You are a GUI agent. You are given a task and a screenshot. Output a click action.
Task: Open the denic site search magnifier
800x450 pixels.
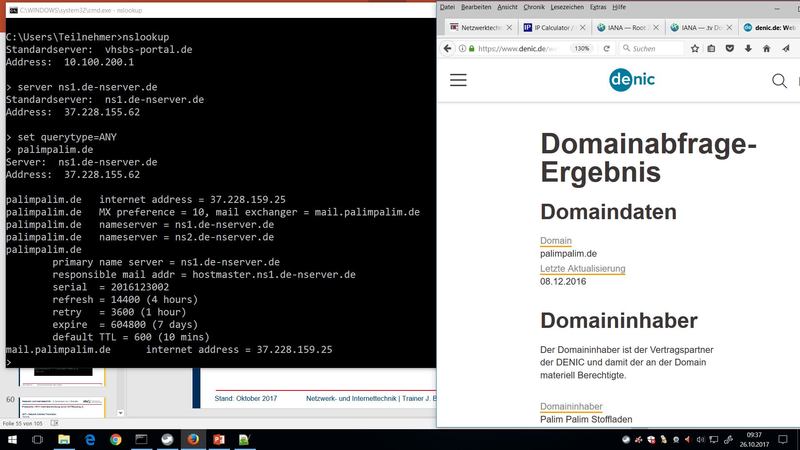pos(779,81)
